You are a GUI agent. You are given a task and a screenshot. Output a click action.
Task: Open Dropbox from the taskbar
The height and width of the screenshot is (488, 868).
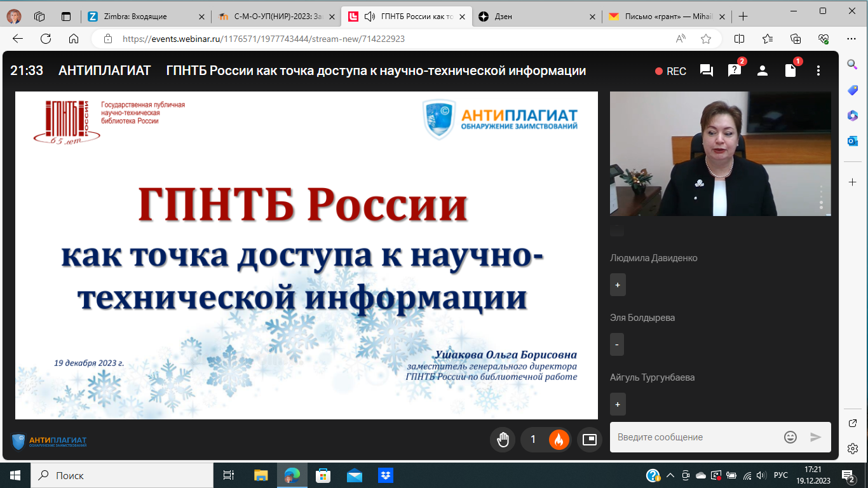click(385, 475)
